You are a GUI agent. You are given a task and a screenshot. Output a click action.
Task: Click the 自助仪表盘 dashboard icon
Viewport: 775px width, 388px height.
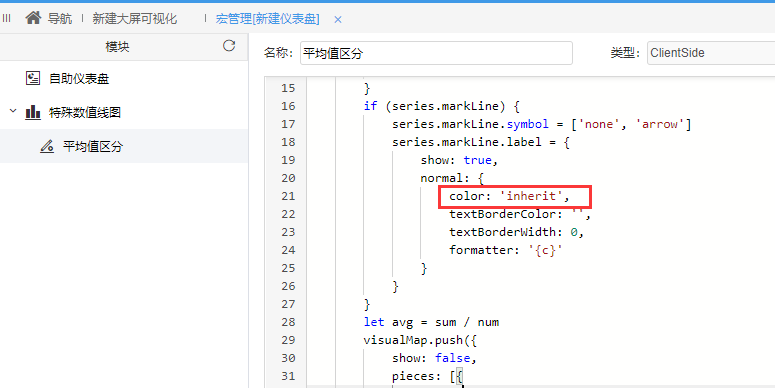[33, 79]
